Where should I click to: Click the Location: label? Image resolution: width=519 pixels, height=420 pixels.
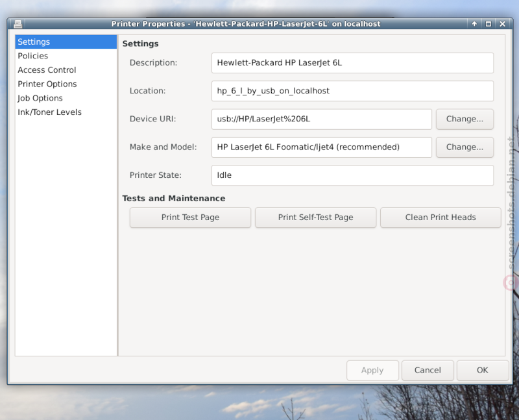pos(147,91)
